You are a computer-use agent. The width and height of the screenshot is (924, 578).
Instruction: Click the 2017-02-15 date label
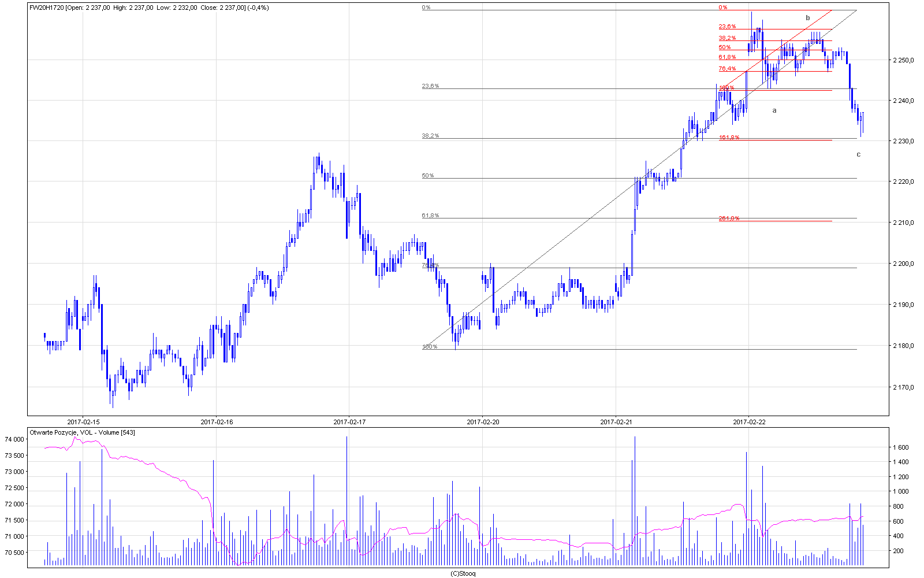(x=83, y=422)
